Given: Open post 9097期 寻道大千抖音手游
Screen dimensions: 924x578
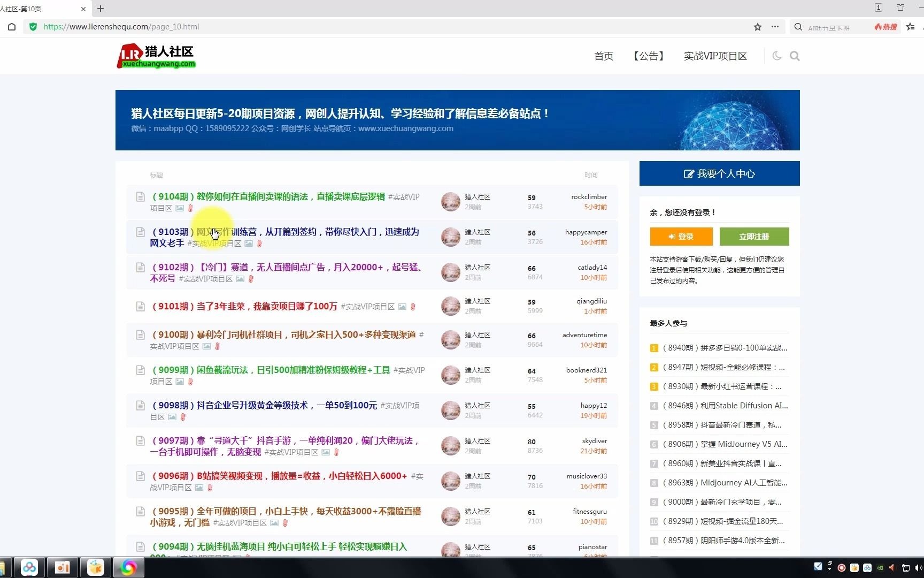Looking at the screenshot, I should tap(284, 446).
